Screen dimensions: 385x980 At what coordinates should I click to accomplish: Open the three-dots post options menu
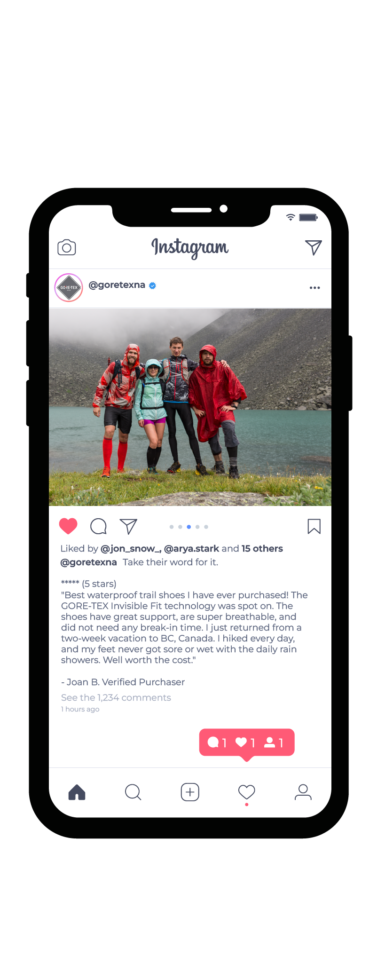[315, 287]
